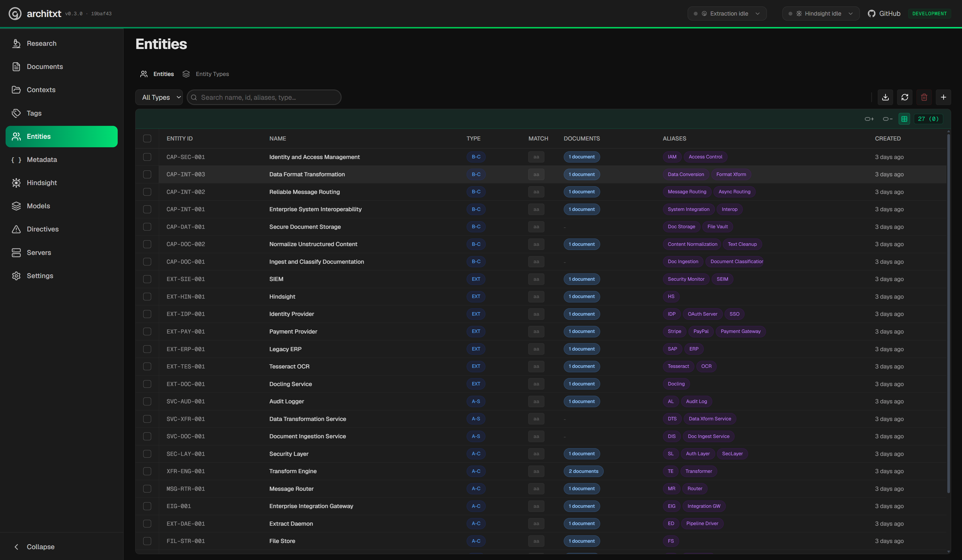Click the download export icon

(x=885, y=97)
